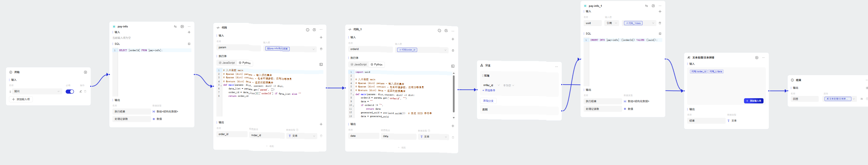
Task: Expand the code editor in the 代码 node
Action: (321, 64)
